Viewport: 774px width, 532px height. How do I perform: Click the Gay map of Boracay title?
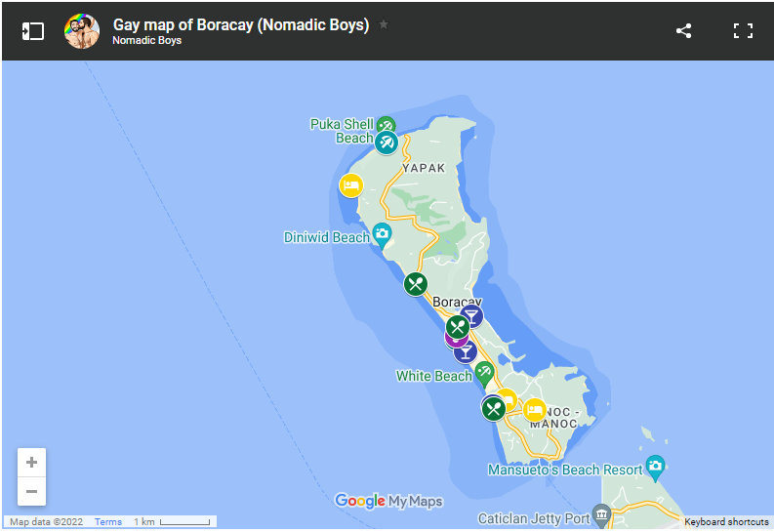(241, 24)
